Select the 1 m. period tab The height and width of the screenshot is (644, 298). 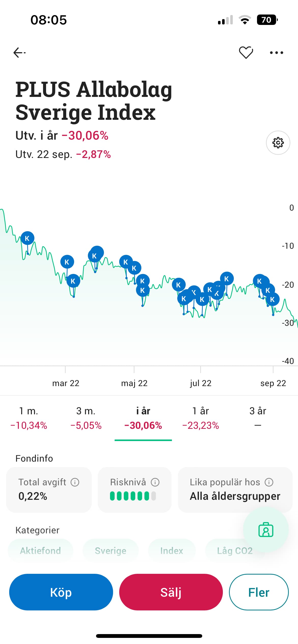click(29, 418)
